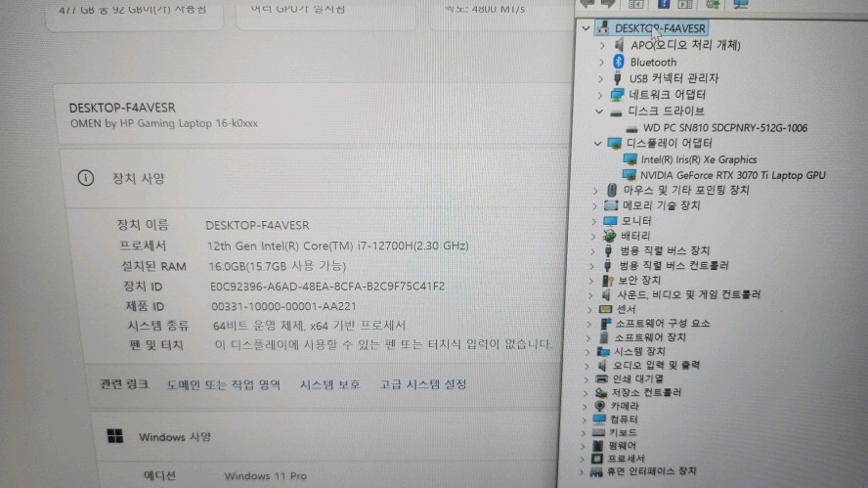Collapse the 디스플레이 어댑터 category

597,144
